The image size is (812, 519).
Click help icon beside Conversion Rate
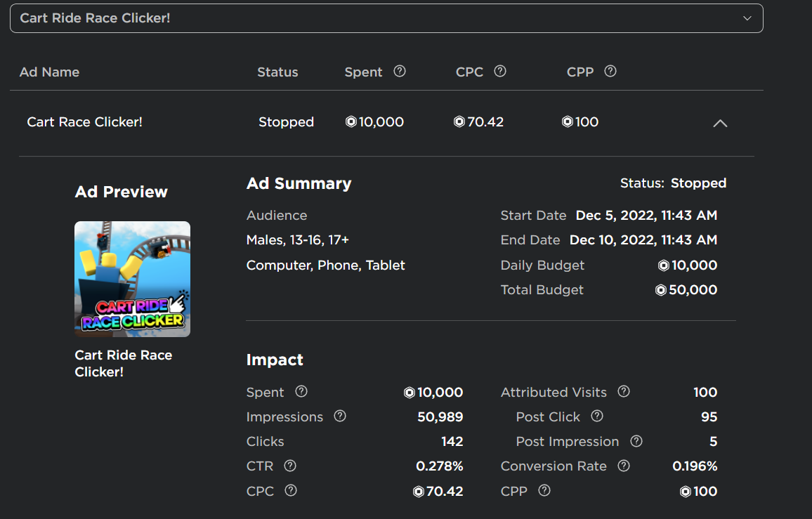(624, 466)
